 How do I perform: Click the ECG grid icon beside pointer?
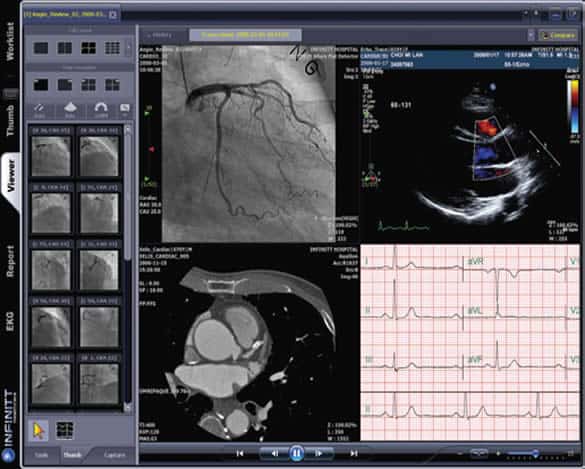pos(64,431)
